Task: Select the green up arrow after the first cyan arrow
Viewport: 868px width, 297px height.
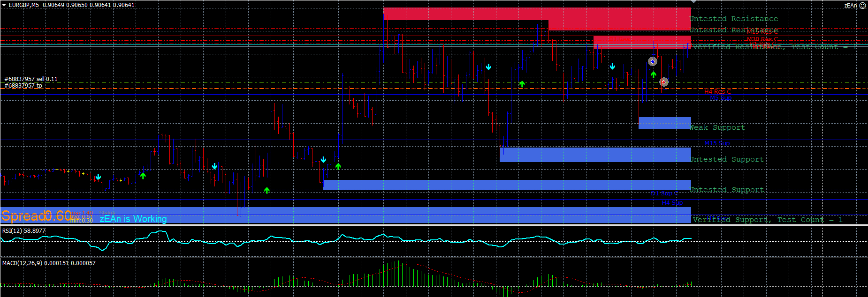Action: (x=143, y=176)
